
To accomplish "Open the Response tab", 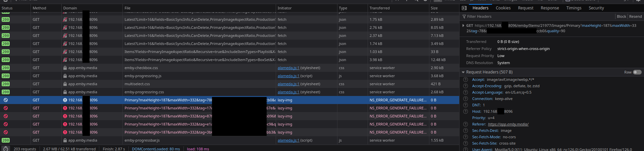I will (550, 8).
